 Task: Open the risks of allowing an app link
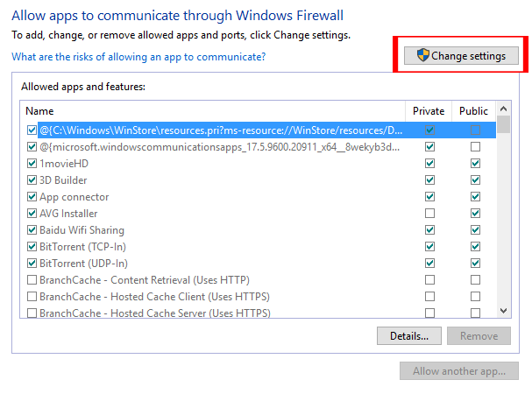click(138, 57)
